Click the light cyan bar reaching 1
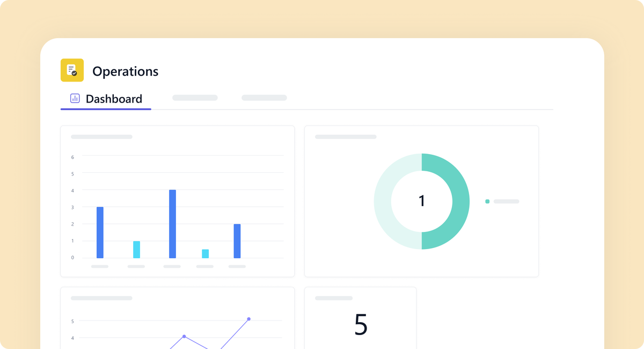 click(136, 250)
